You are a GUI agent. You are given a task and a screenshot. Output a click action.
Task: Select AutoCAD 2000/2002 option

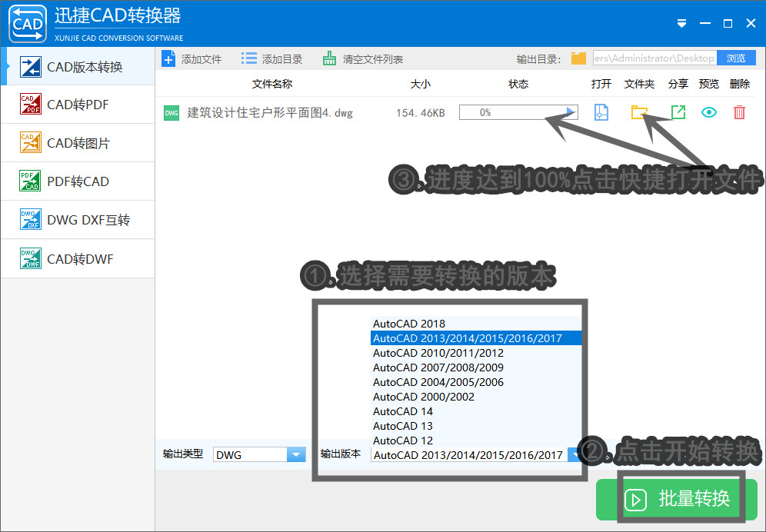[476, 397]
